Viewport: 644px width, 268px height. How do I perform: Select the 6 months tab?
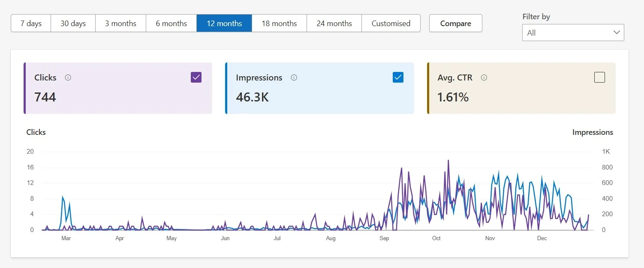[171, 24]
